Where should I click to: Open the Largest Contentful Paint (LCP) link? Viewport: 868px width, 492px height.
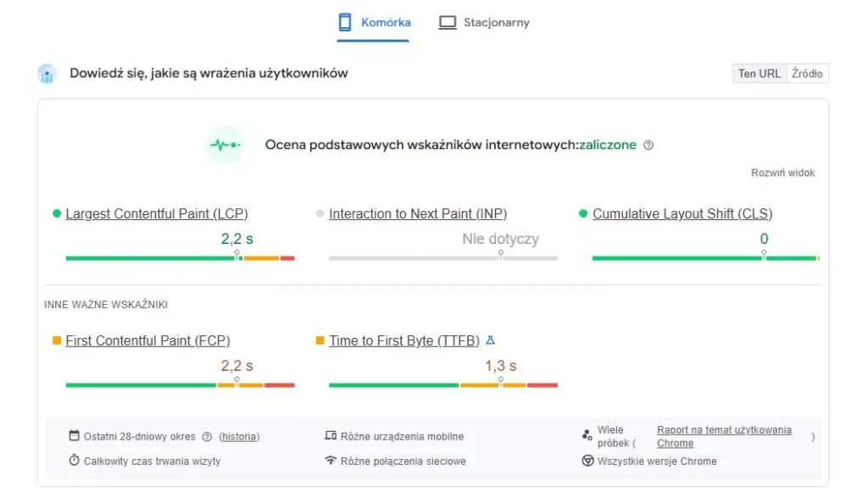pyautogui.click(x=157, y=214)
